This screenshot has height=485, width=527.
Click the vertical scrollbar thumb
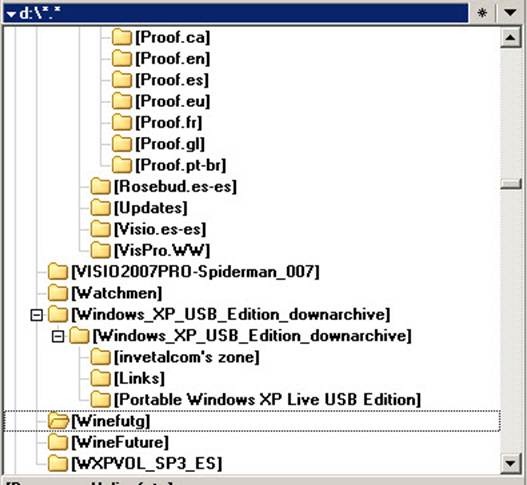point(510,184)
